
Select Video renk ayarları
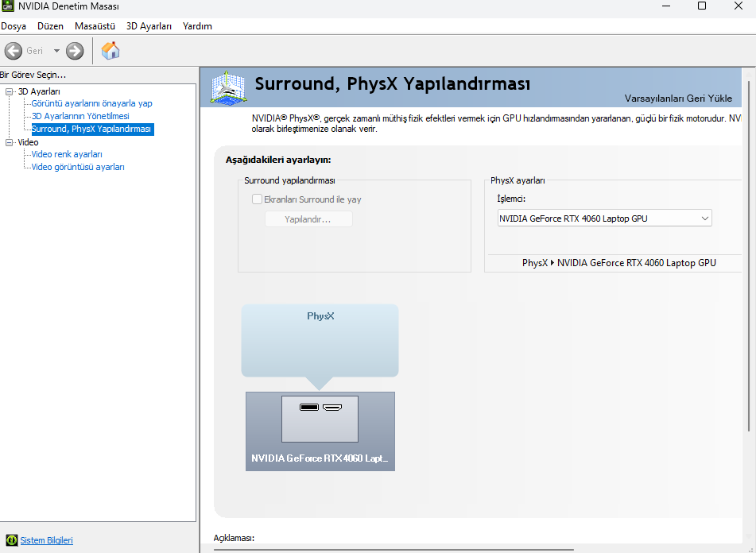click(x=67, y=154)
